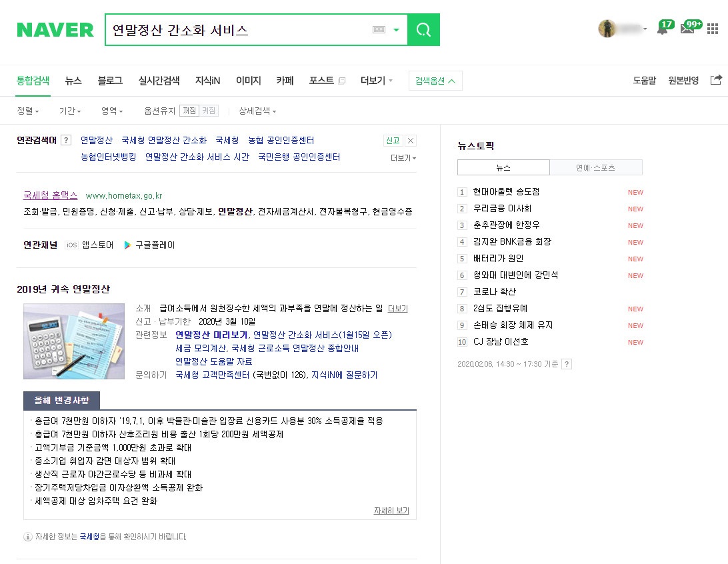Open 국세청 고객만족센터 link
The height and width of the screenshot is (564, 728).
click(213, 375)
